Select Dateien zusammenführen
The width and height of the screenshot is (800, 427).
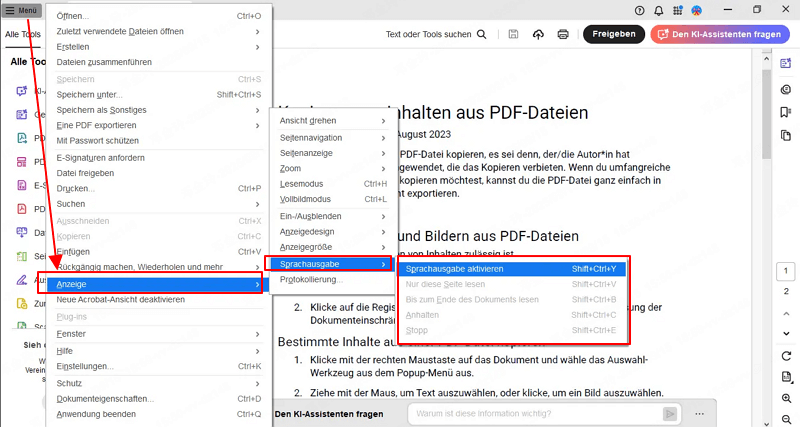pos(158,62)
